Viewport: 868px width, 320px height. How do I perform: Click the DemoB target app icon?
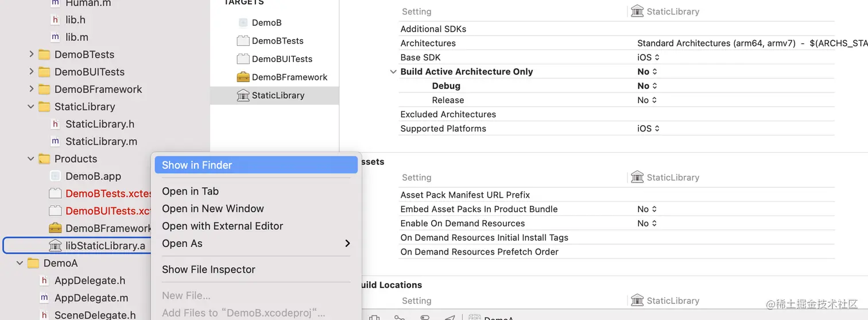243,22
